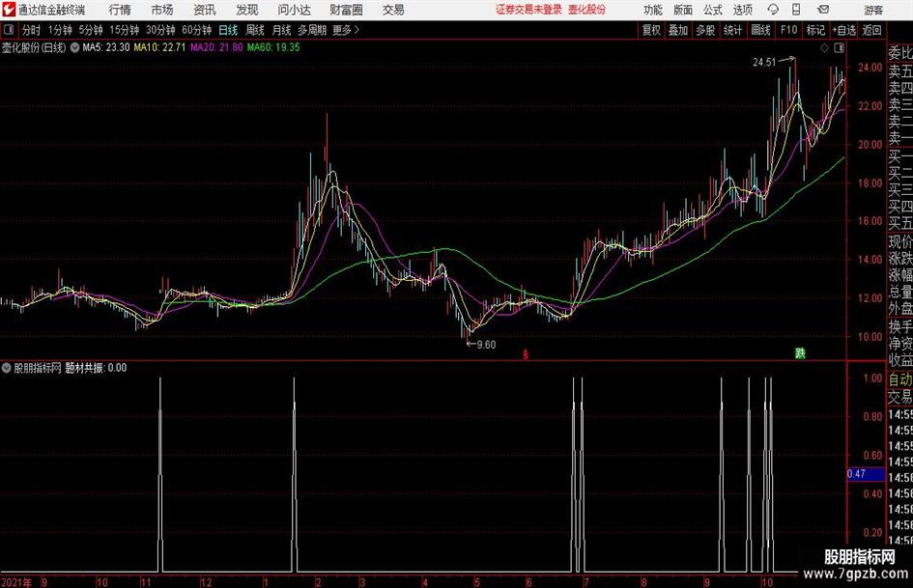Click the 标记 toolbar button
Screen dimensions: 913x588
[815, 30]
